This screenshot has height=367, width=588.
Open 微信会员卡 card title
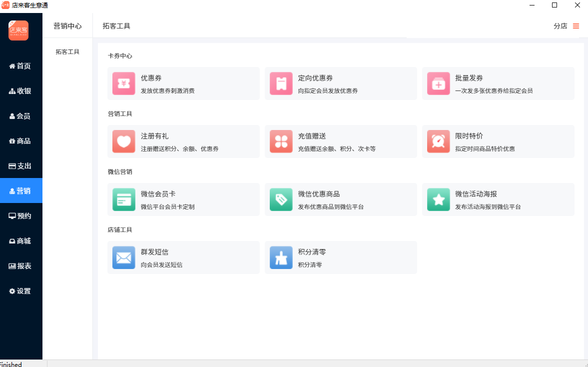tap(158, 194)
